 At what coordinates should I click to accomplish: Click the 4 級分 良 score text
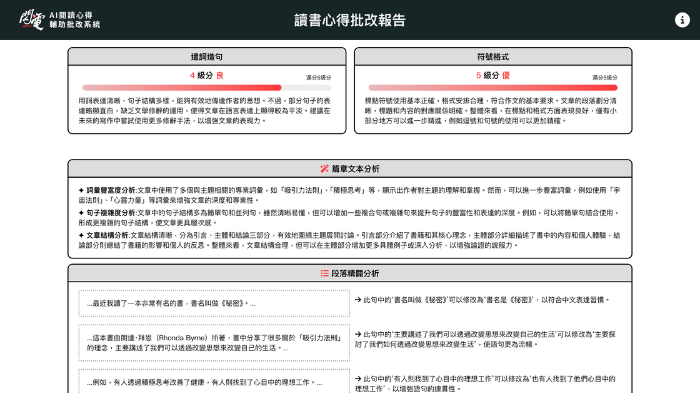(x=207, y=75)
